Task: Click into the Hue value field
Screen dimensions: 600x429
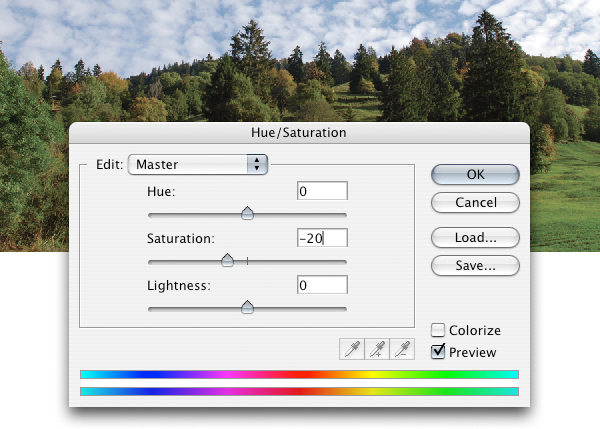Action: coord(322,191)
